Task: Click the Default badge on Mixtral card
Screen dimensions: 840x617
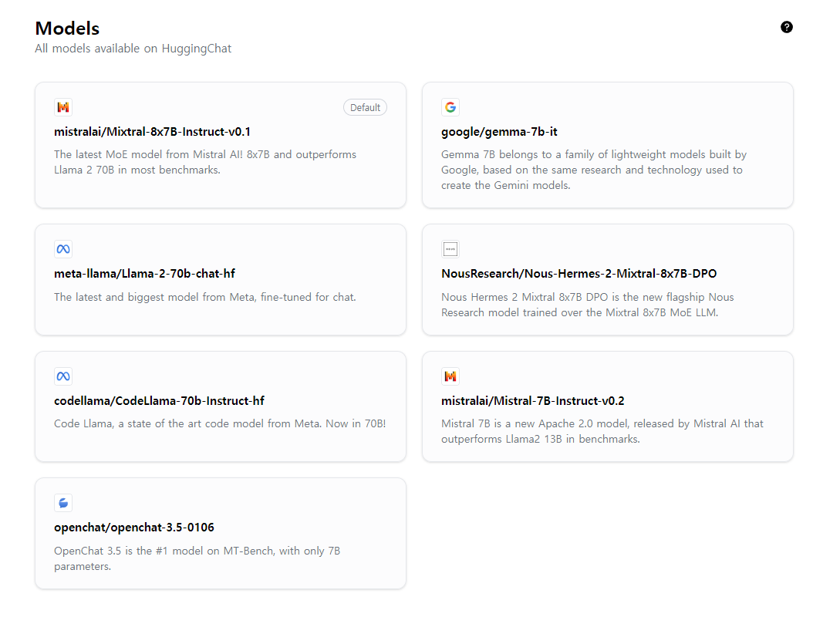Action: click(365, 108)
